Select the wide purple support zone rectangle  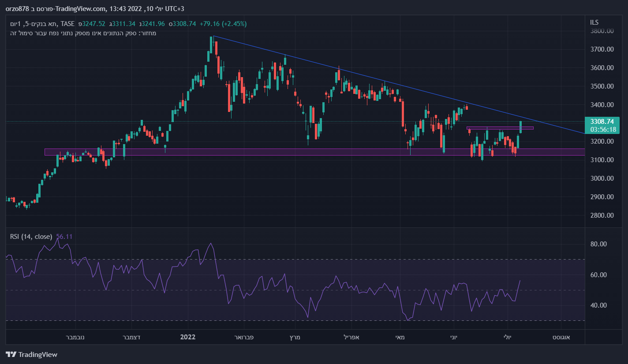click(x=265, y=152)
